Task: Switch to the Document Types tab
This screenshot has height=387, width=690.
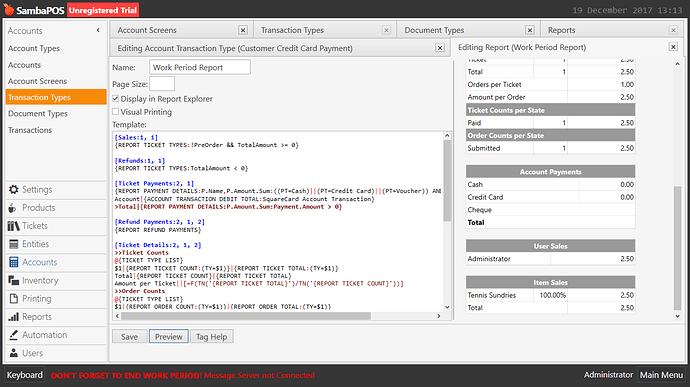Action: (434, 30)
